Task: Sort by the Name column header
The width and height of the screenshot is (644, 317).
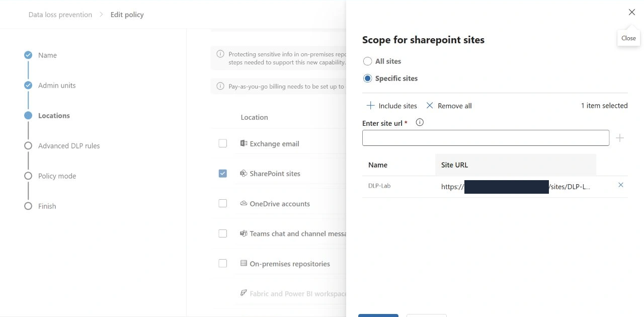Action: [378, 165]
